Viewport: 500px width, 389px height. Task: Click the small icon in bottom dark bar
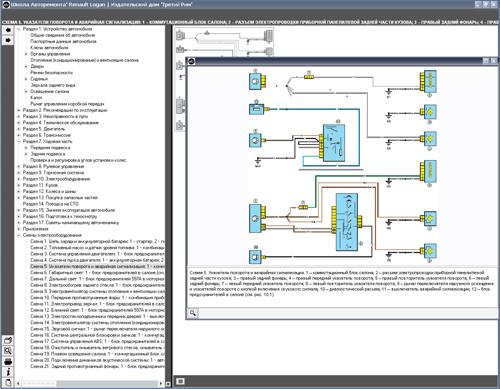[x=180, y=381]
